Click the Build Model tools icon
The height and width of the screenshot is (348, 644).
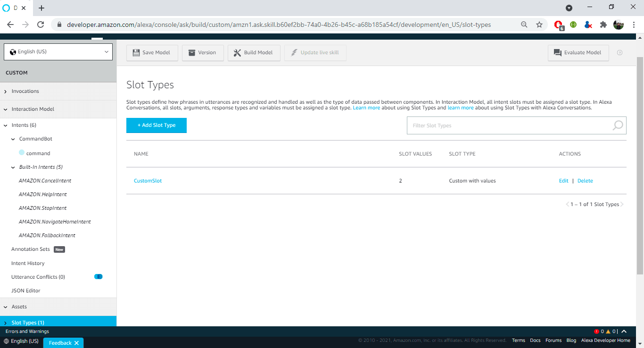[x=237, y=53]
